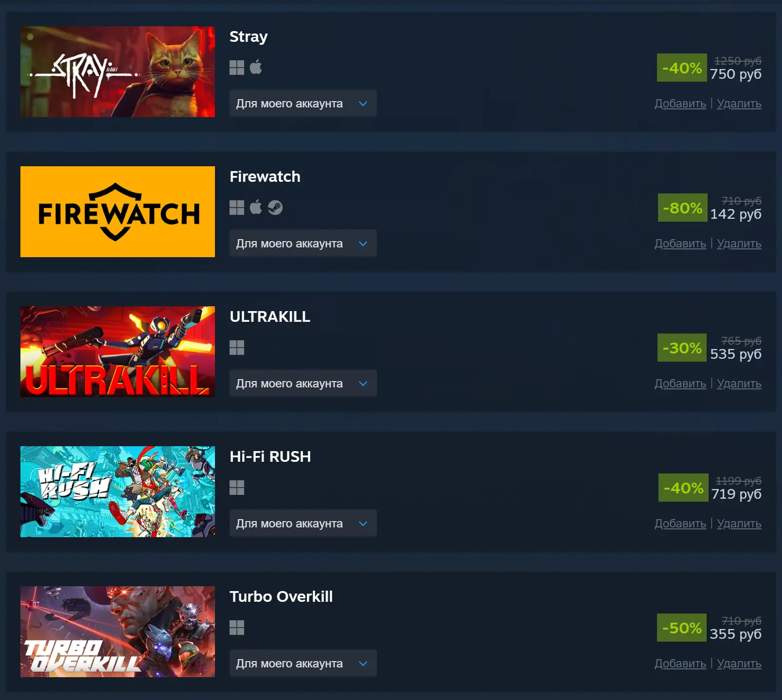Open the account dropdown for Turbo Overkill

(x=303, y=664)
